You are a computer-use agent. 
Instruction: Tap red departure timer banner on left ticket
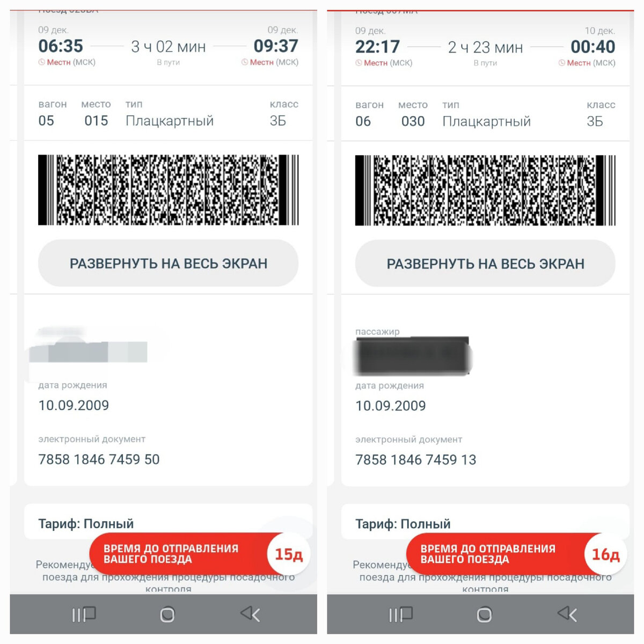(200, 554)
